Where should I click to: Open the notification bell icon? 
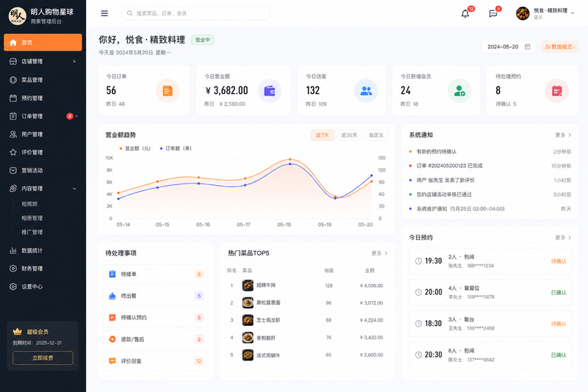tap(465, 13)
